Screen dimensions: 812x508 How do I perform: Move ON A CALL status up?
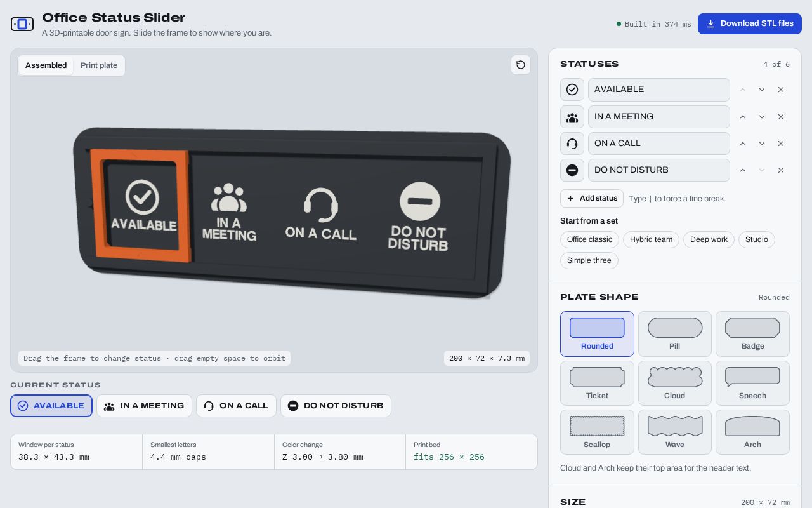(743, 144)
